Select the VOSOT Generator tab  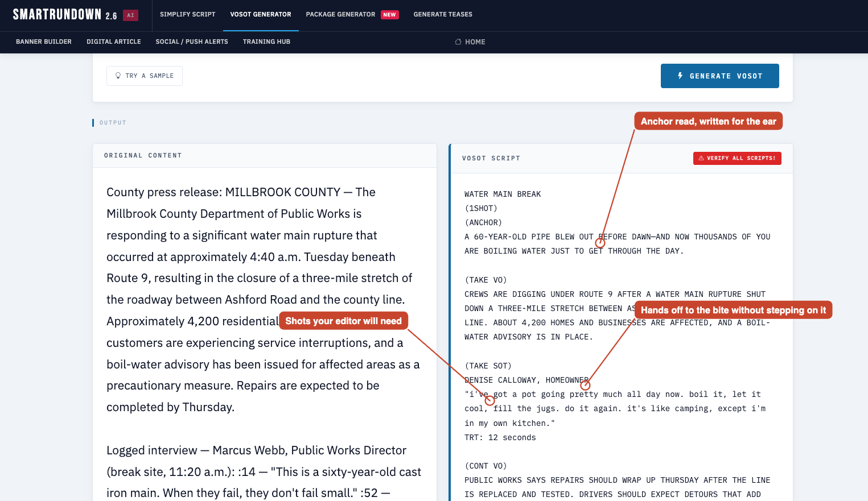coord(261,14)
